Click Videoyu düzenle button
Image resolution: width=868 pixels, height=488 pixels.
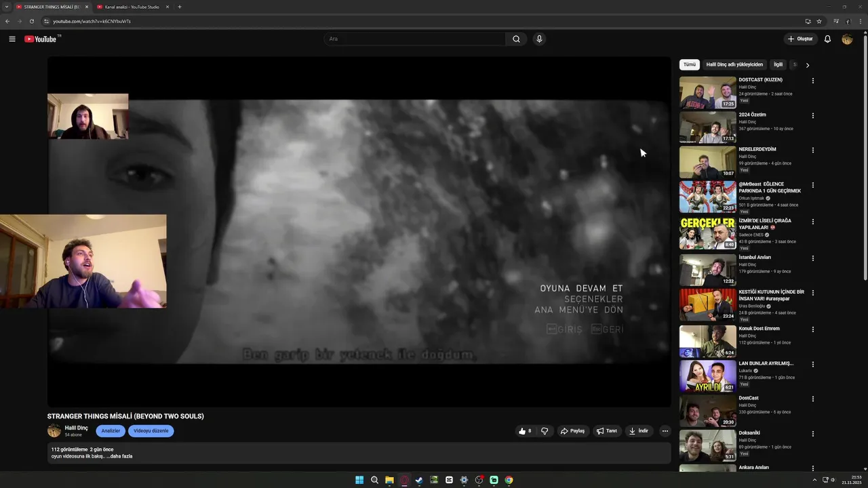pyautogui.click(x=151, y=431)
